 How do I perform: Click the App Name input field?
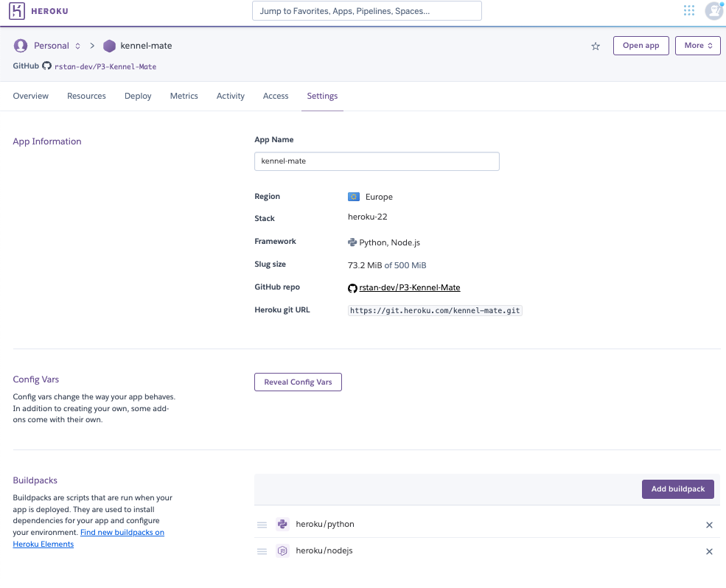click(377, 161)
